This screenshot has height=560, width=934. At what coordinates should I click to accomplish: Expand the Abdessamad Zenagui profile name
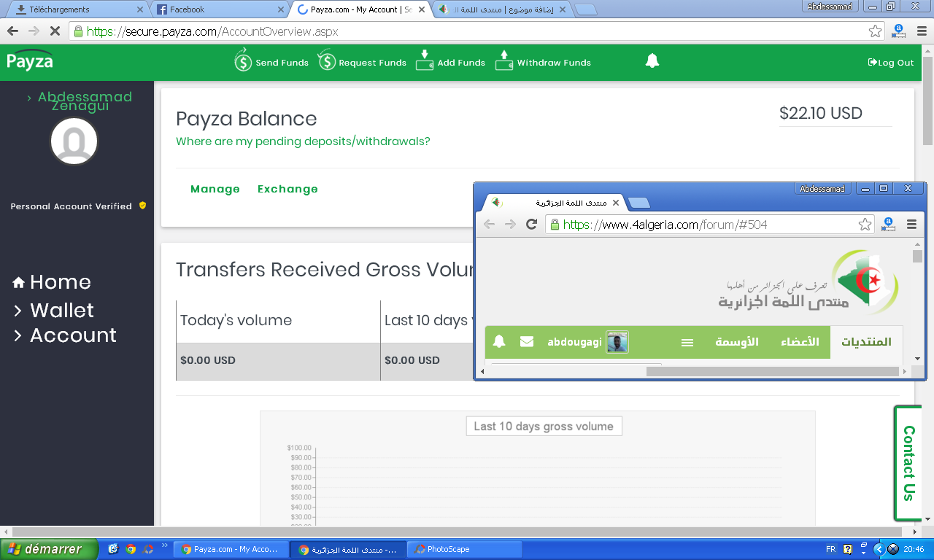click(80, 101)
